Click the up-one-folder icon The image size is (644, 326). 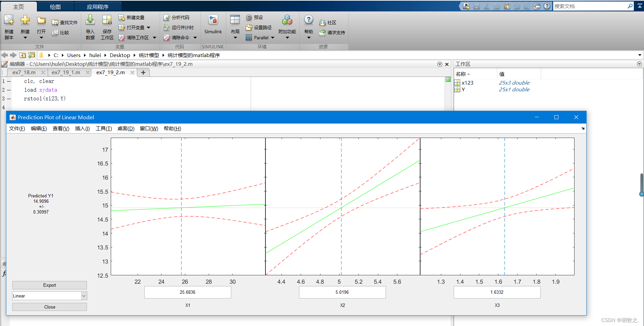(22, 55)
